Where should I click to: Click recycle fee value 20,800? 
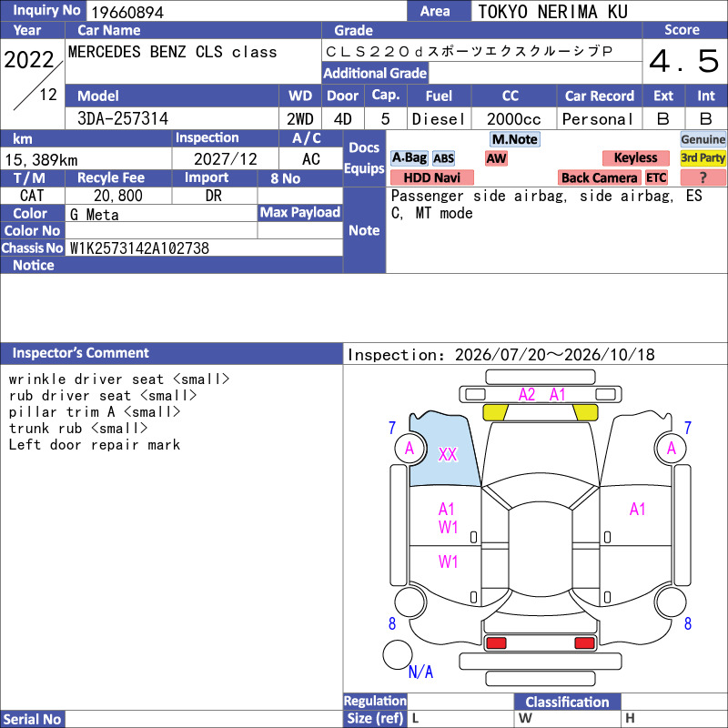pyautogui.click(x=118, y=196)
